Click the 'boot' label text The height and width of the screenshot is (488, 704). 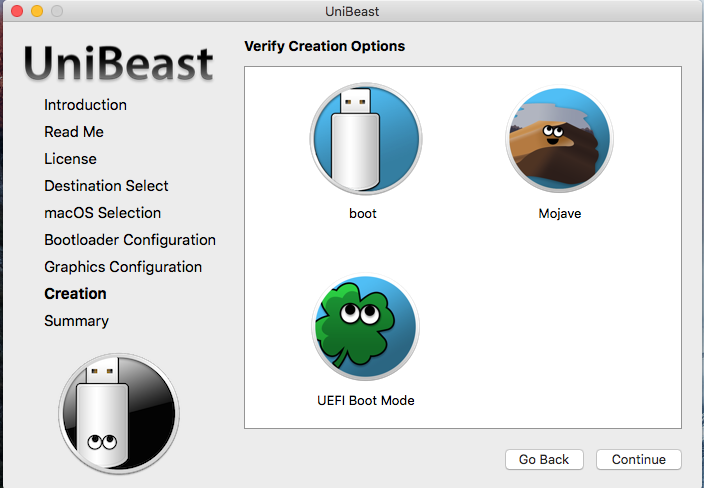click(363, 213)
